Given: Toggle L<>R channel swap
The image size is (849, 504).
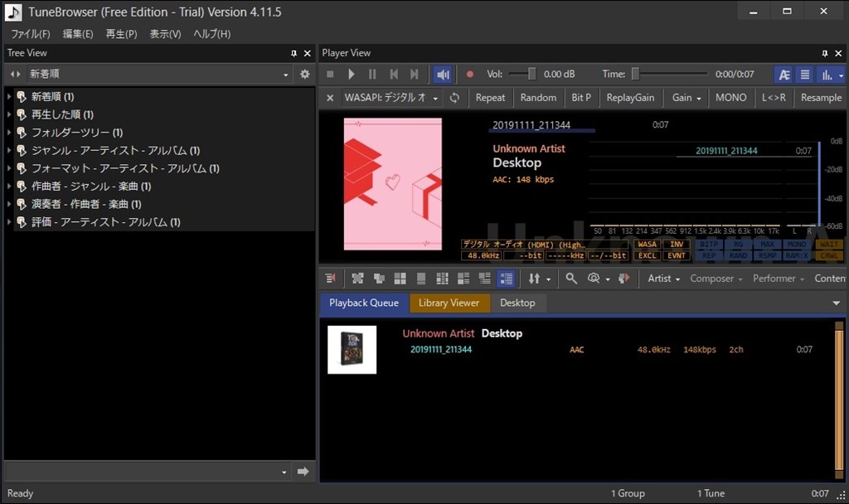Looking at the screenshot, I should [774, 98].
